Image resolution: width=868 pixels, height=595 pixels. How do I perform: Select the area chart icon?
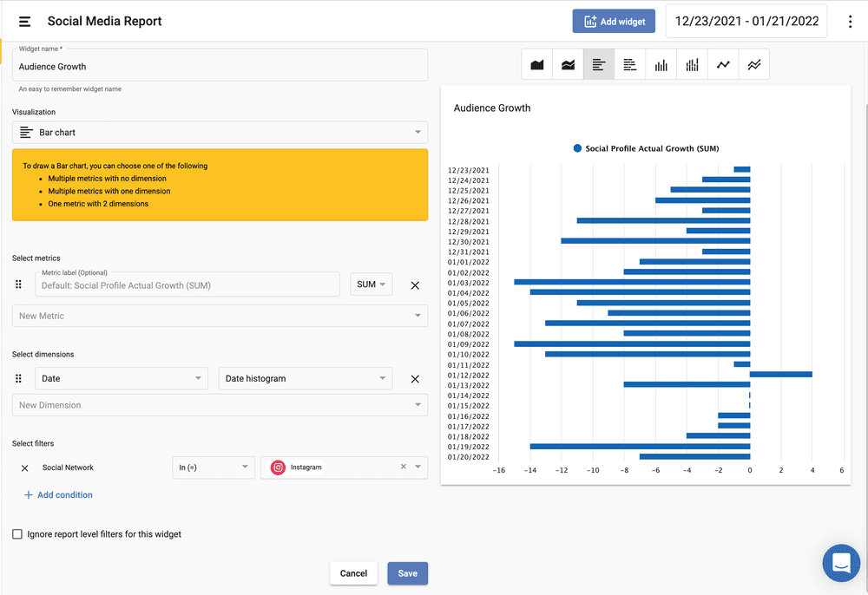pos(537,65)
